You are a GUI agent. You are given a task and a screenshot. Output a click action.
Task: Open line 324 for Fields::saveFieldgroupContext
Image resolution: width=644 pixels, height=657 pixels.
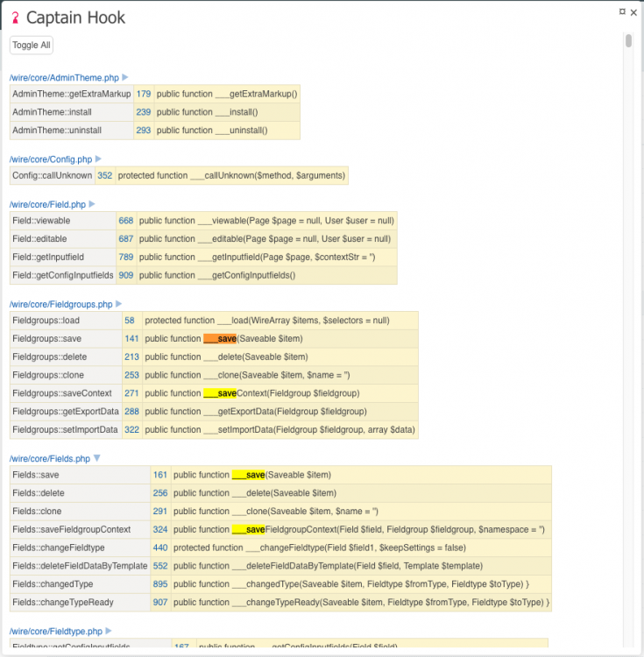point(160,529)
